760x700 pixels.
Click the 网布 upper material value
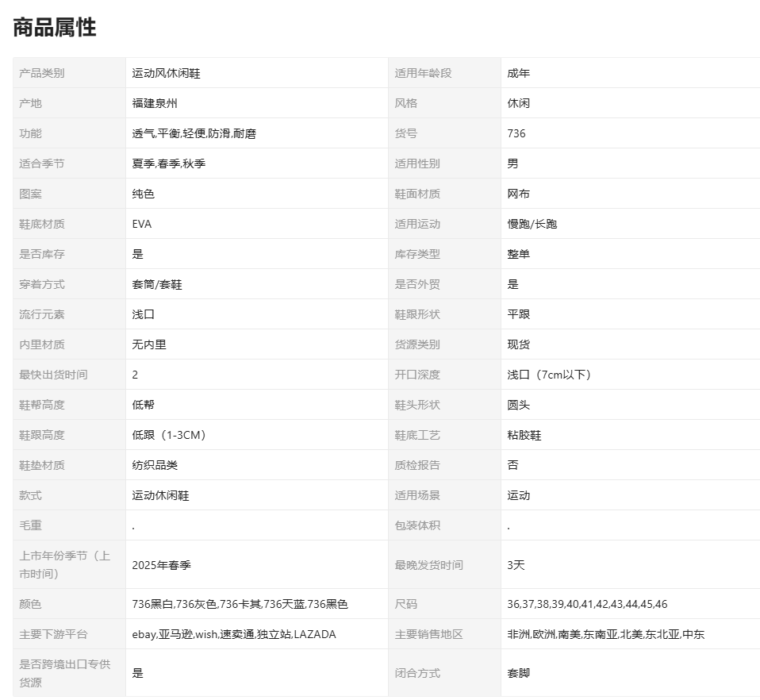[x=519, y=194]
